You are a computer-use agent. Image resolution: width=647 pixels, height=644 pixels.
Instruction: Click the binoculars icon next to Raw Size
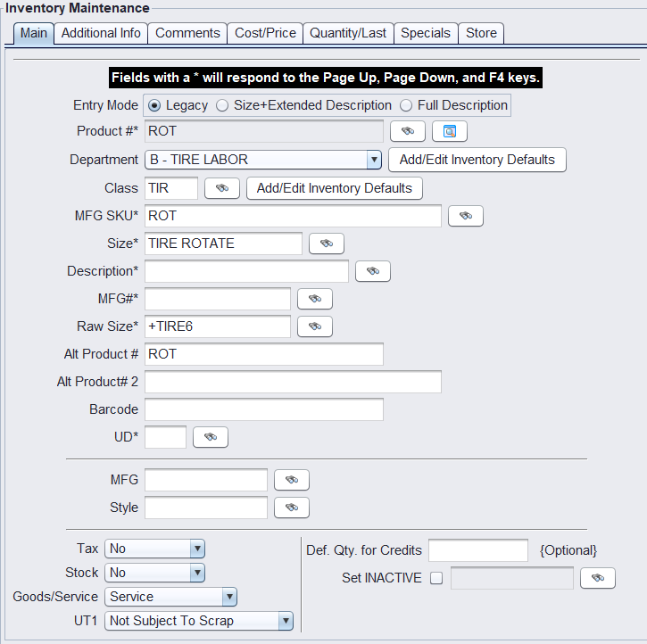314,326
